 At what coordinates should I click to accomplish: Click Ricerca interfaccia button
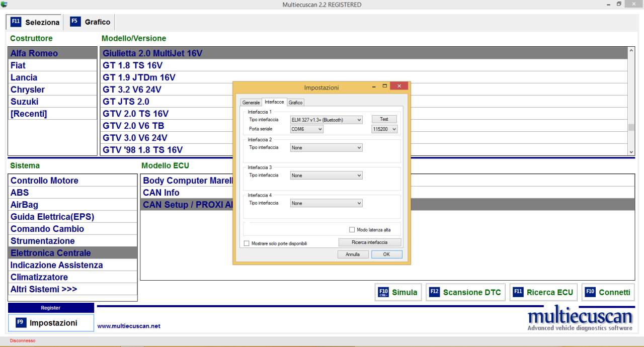point(370,242)
